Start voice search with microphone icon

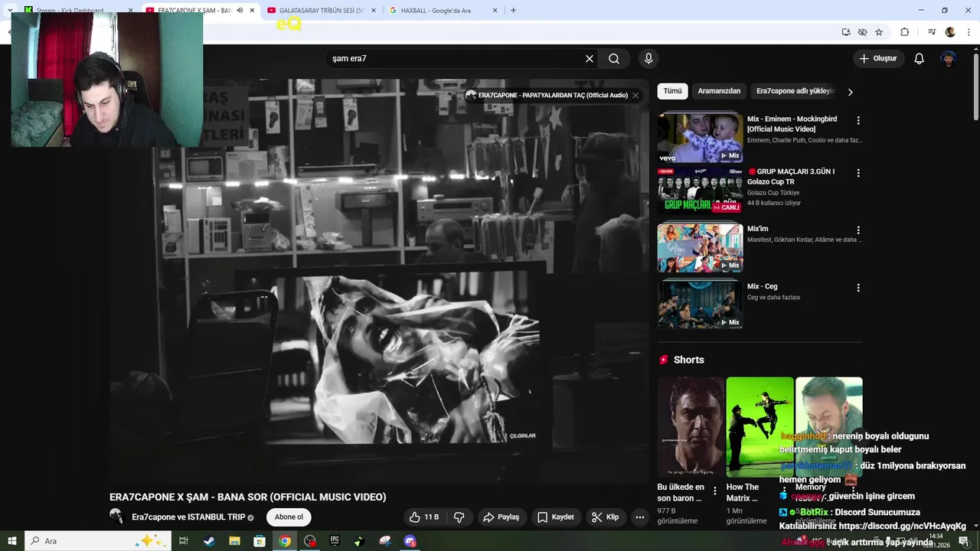click(648, 58)
